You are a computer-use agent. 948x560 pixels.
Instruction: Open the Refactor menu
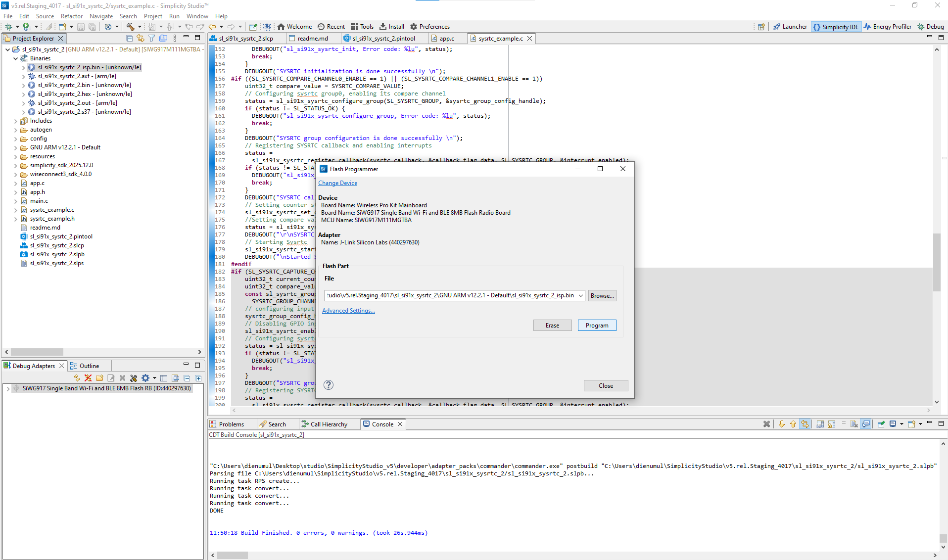pyautogui.click(x=71, y=16)
